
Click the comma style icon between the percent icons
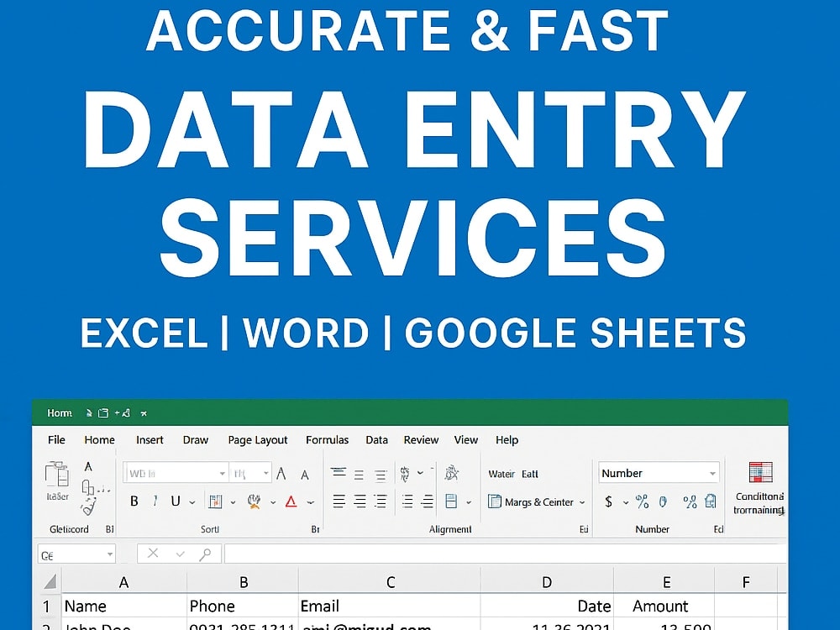(x=664, y=502)
